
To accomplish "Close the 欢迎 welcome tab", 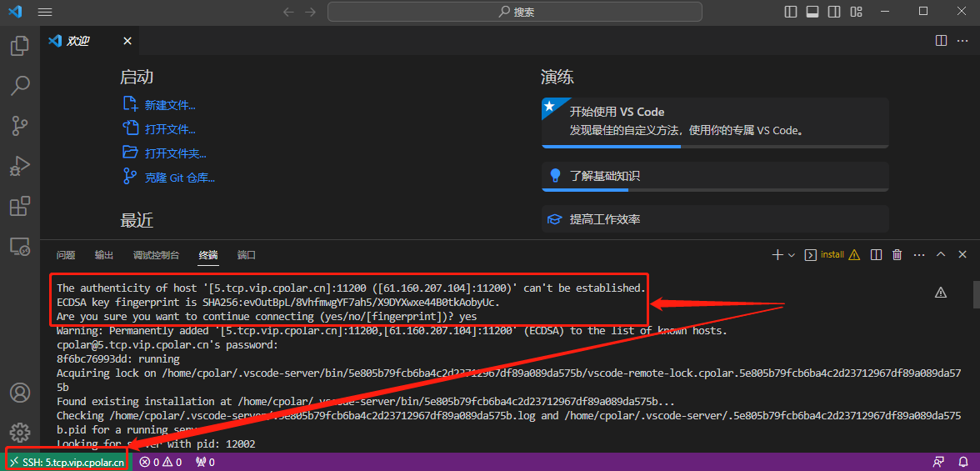I will pyautogui.click(x=127, y=42).
